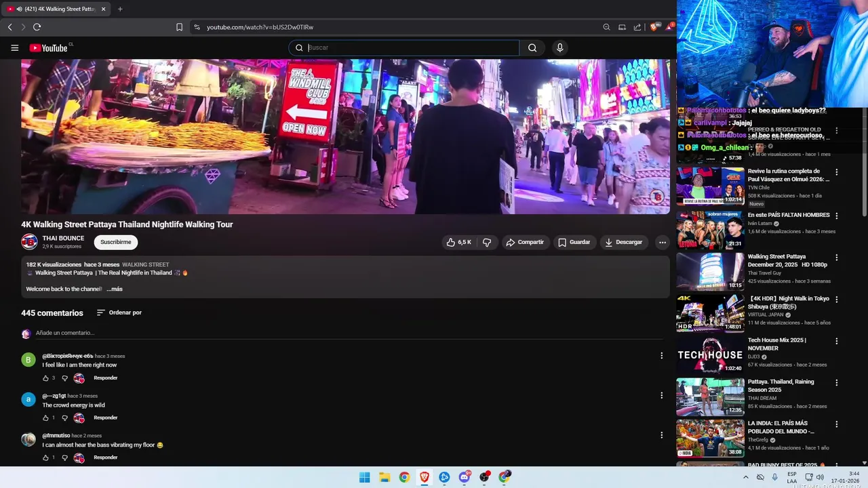Open File Explorer from the taskbar
This screenshot has width=868, height=488.
pos(384,477)
